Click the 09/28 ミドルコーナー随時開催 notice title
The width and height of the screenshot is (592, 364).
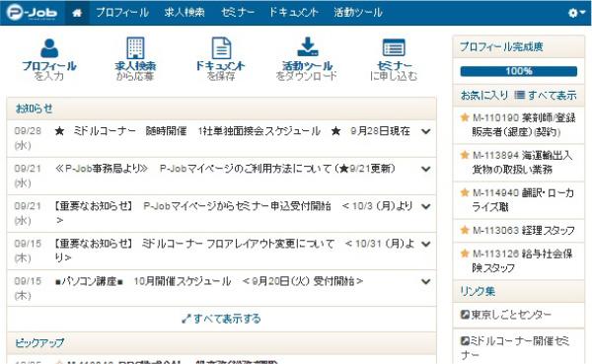coord(232,131)
